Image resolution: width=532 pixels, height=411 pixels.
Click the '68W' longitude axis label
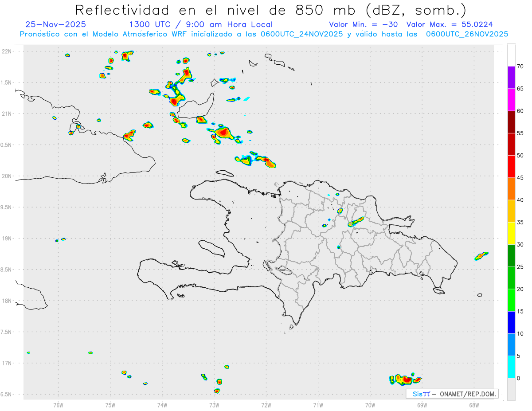[474, 405]
